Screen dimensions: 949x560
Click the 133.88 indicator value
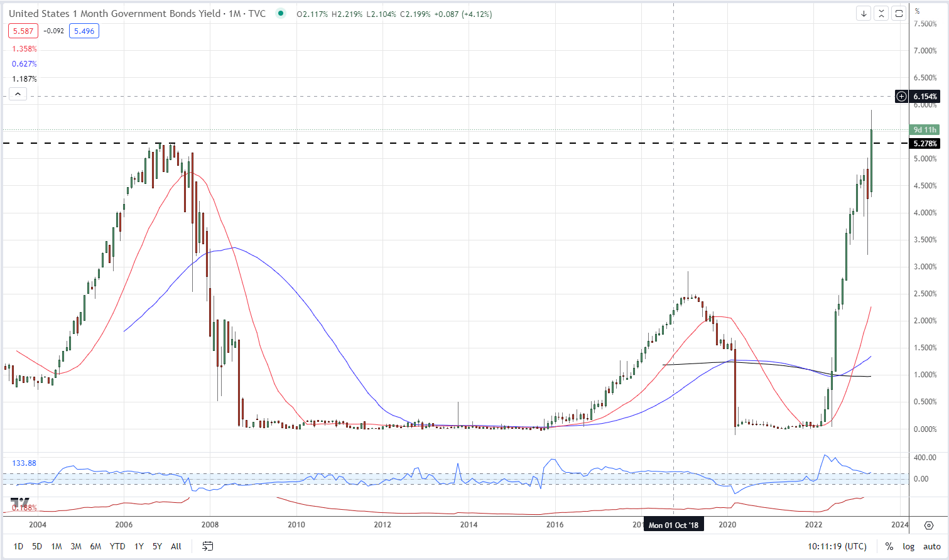click(x=24, y=463)
